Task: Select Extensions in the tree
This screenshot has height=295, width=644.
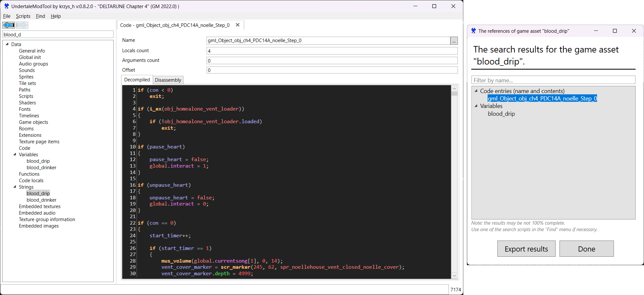Action: tap(30, 135)
